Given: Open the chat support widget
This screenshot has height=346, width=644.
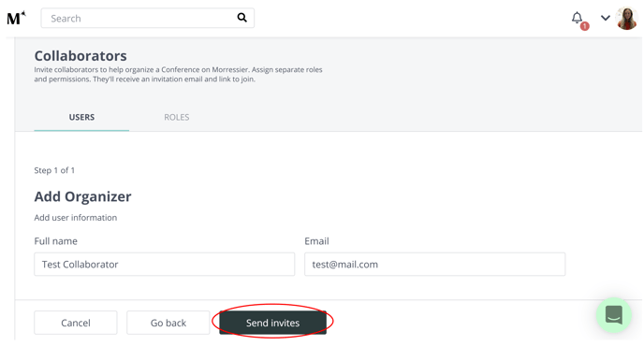Looking at the screenshot, I should [614, 315].
